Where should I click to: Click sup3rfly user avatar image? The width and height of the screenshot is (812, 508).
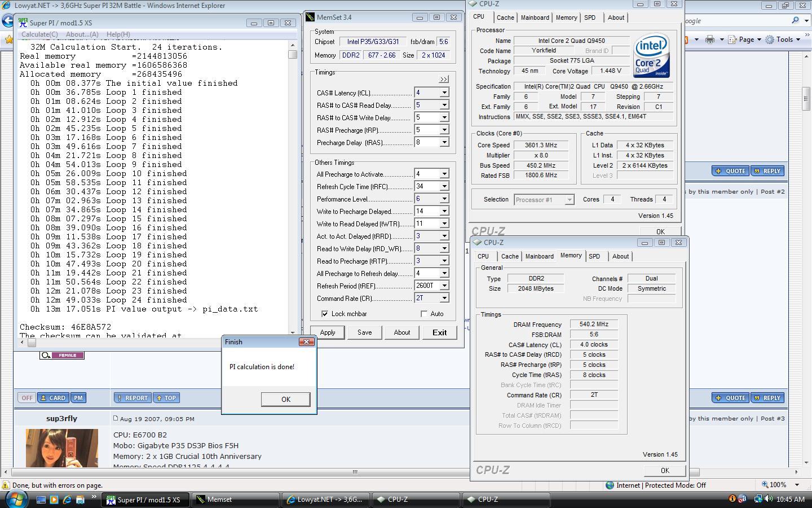pyautogui.click(x=62, y=448)
